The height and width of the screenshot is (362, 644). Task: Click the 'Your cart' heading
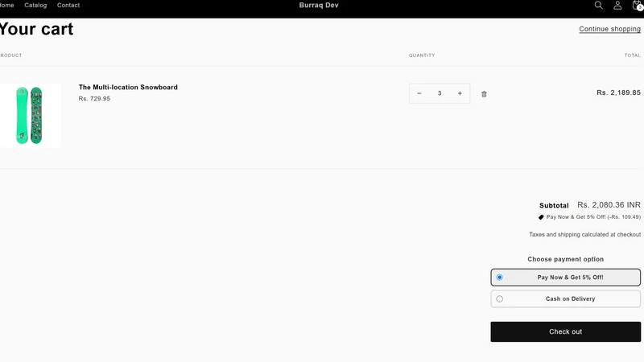(36, 29)
